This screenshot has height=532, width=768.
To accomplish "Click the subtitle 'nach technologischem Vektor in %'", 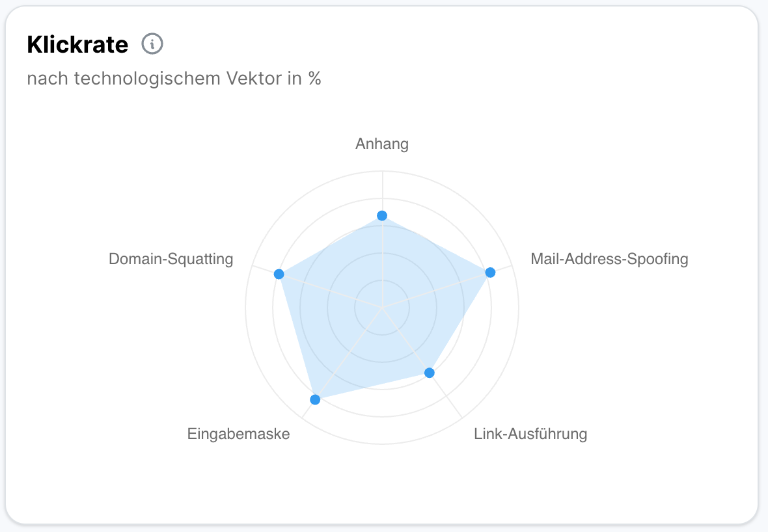I will coord(174,79).
